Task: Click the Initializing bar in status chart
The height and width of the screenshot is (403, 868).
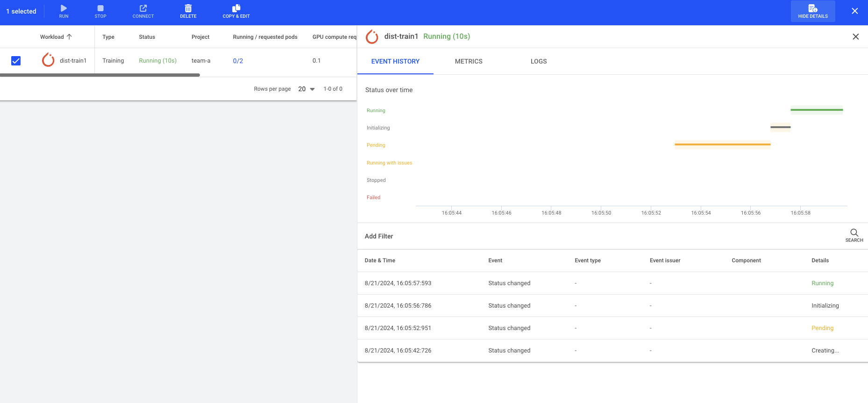Action: coord(780,127)
